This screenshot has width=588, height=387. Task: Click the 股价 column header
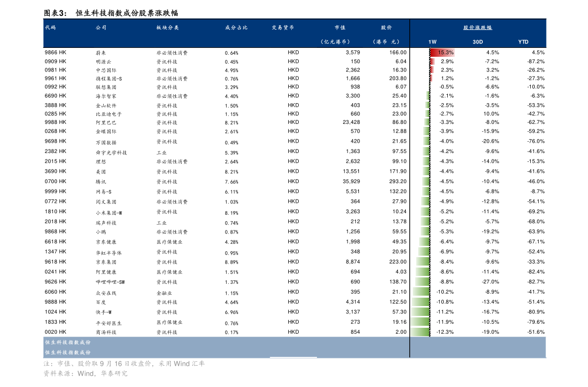386,27
